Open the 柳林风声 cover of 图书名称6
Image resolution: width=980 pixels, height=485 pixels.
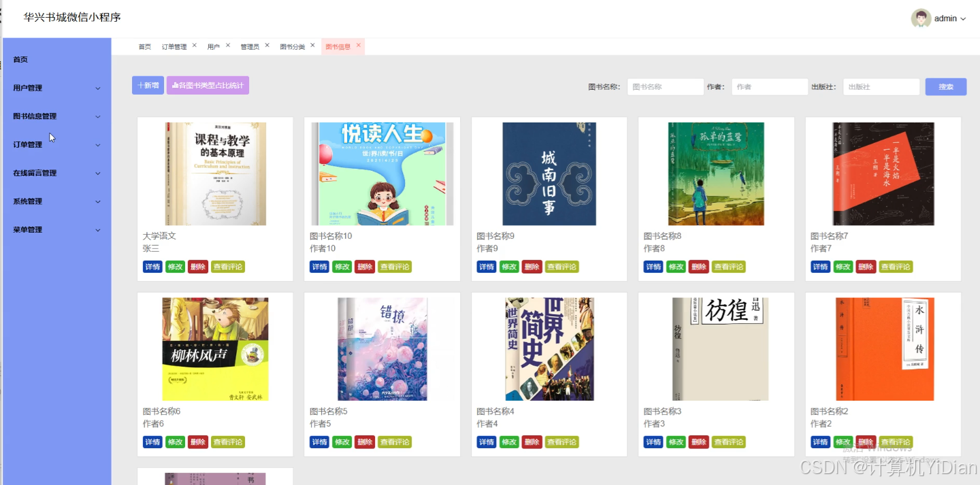click(215, 349)
